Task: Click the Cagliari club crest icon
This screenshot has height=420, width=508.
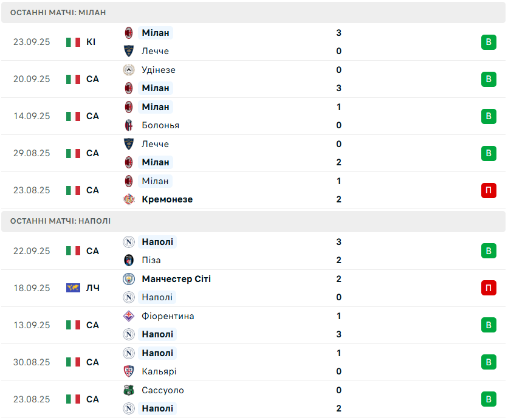Action: [129, 371]
